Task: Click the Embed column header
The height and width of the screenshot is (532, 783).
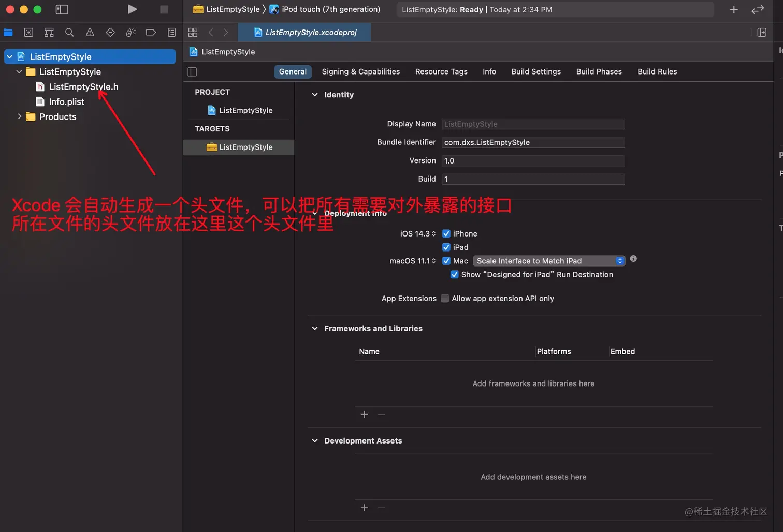Action: point(622,352)
